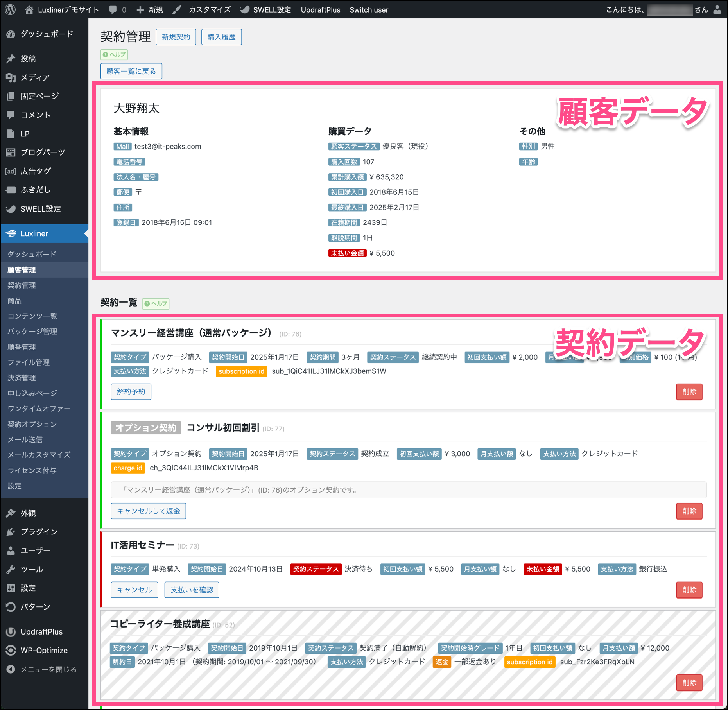Click the プラグイン plug icon in sidebar

pos(11,532)
